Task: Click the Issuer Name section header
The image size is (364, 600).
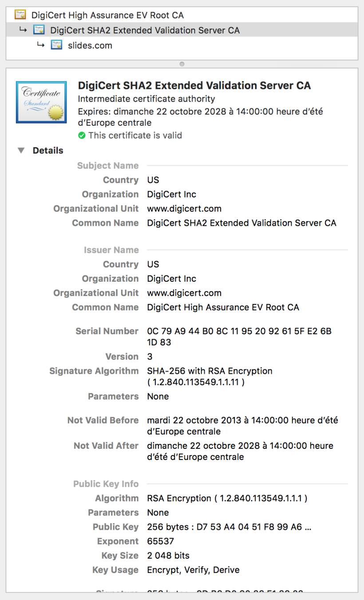Action: (x=111, y=250)
